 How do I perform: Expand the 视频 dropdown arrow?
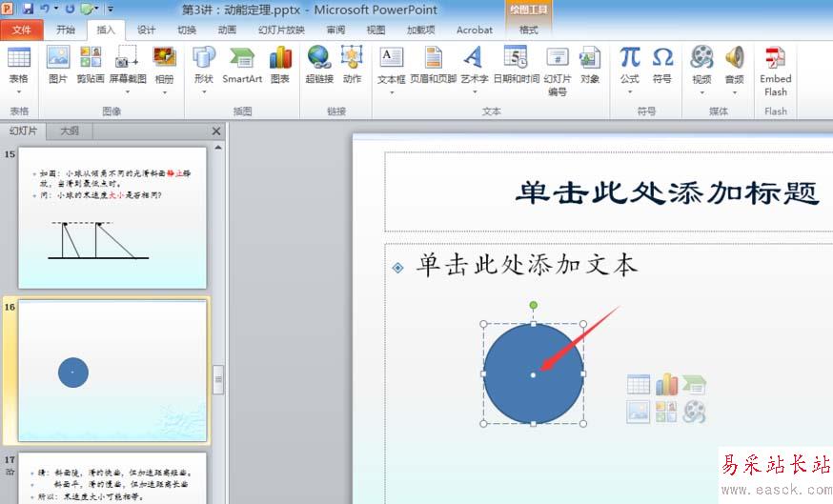click(701, 92)
